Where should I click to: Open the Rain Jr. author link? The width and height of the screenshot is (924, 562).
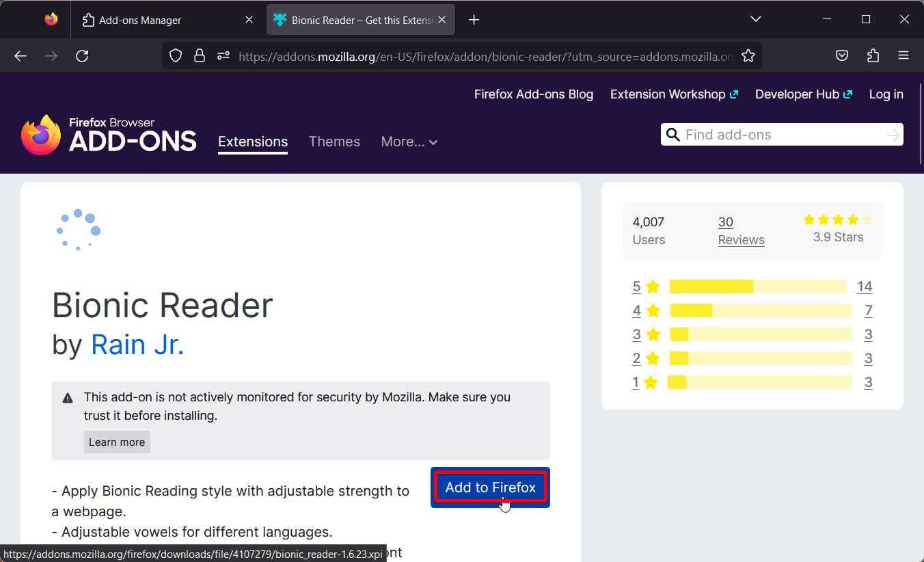137,345
